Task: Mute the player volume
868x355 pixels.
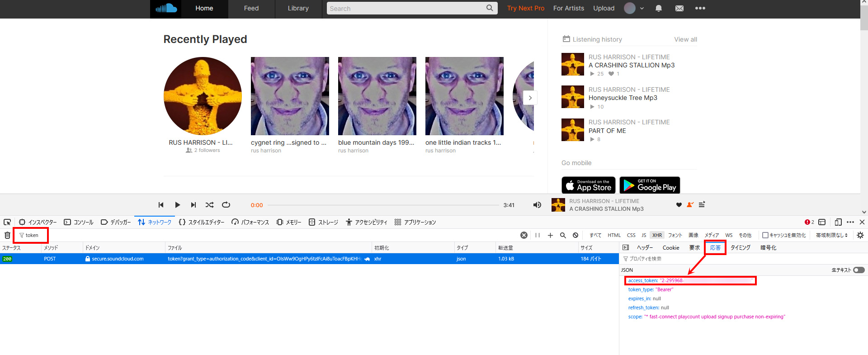Action: coord(537,205)
